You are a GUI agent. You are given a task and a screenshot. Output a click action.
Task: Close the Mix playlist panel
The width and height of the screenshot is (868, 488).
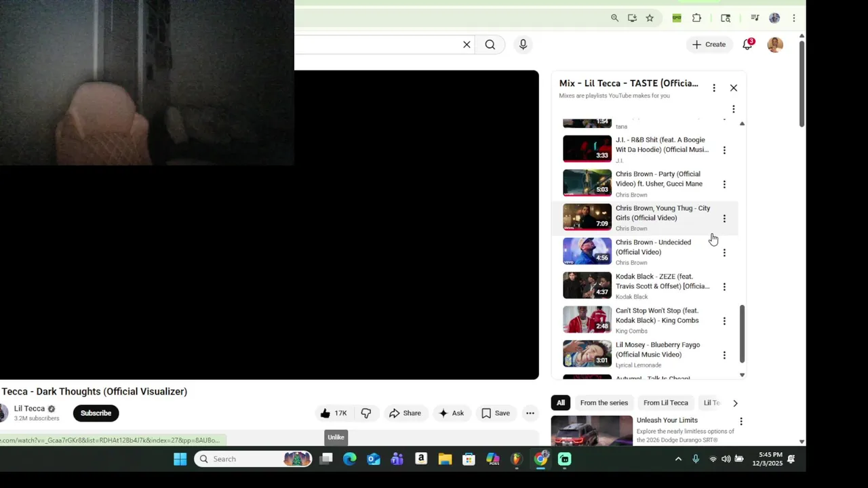(x=733, y=88)
